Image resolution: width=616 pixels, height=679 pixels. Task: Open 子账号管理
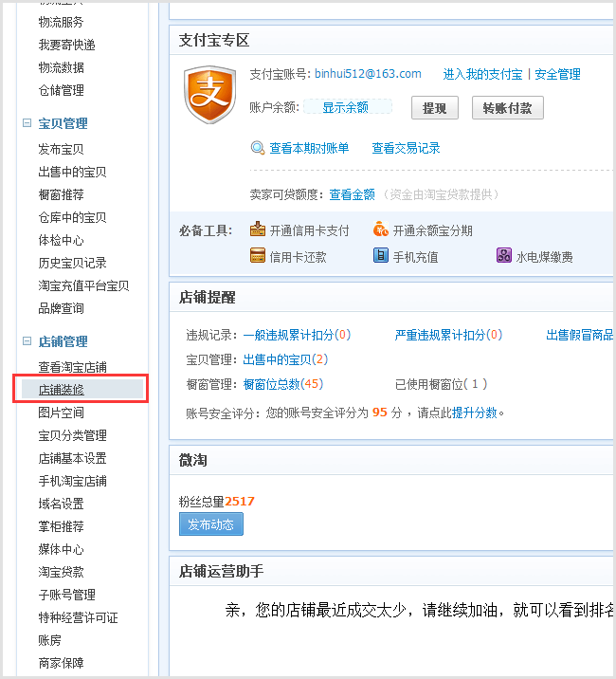click(66, 595)
